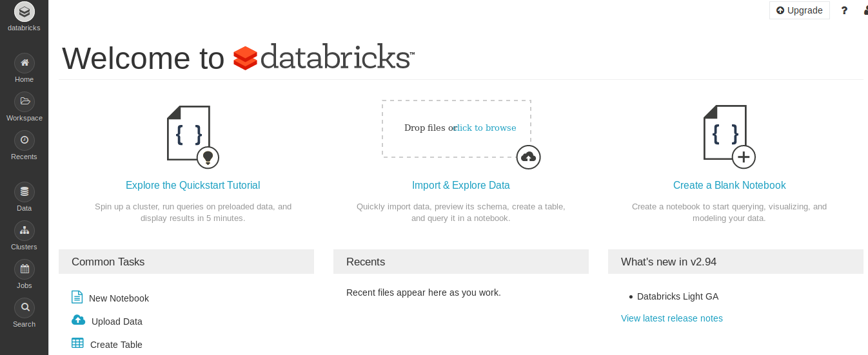Click the Clusters label in sidebar
868x355 pixels.
(25, 247)
